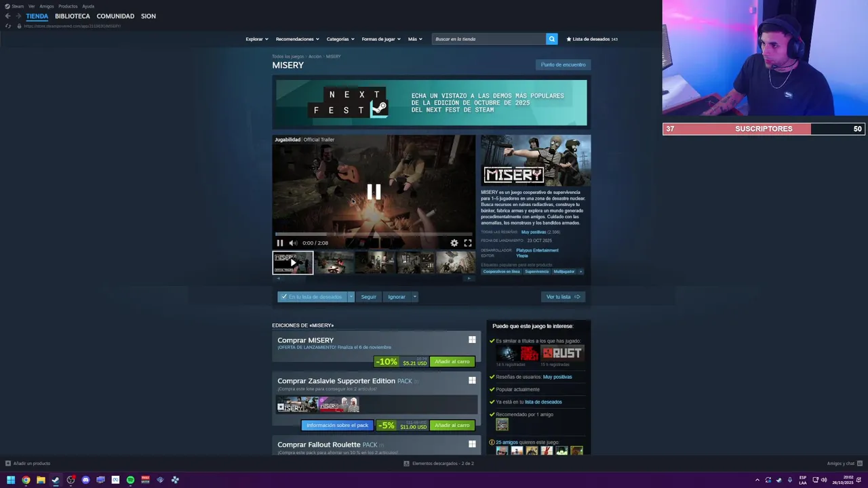Toggle En tu lista de deseados checkbox

(x=284, y=297)
